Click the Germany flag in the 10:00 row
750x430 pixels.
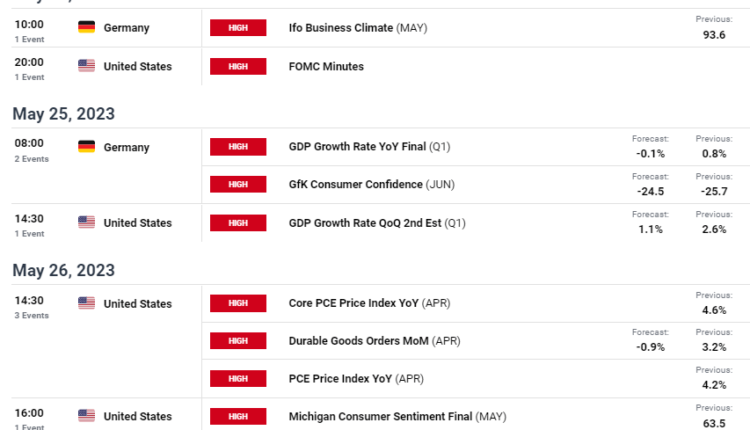click(x=86, y=27)
